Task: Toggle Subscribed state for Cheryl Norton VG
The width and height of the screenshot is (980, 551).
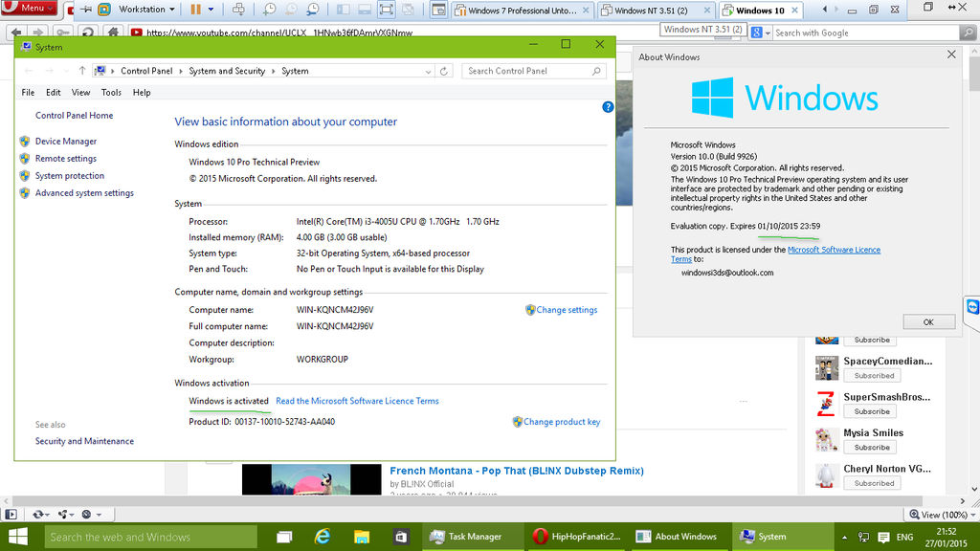Action: coord(872,483)
